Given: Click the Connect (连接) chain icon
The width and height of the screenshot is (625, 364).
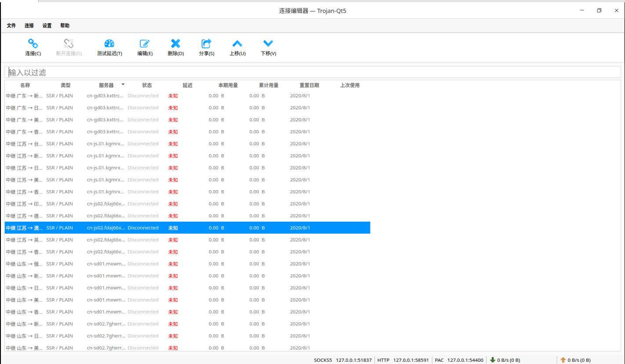Looking at the screenshot, I should pyautogui.click(x=33, y=43).
